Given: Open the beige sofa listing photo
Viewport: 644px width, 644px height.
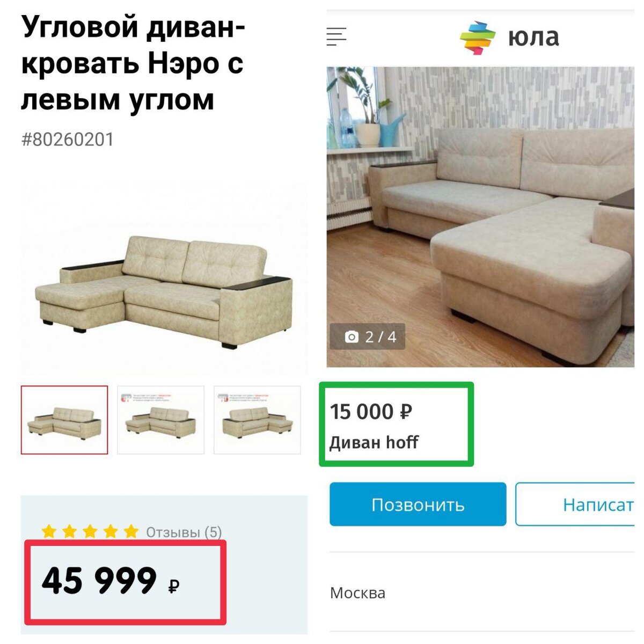Looking at the screenshot, I should pyautogui.click(x=480, y=217).
